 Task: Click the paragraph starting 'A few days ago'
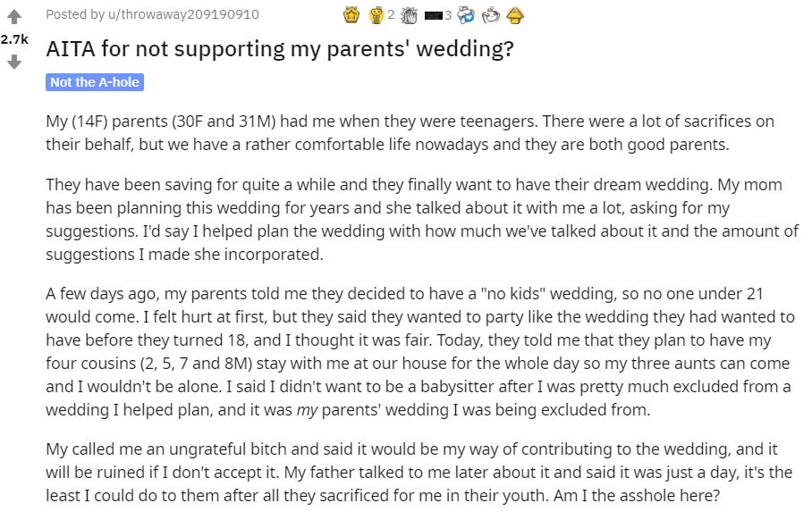(x=420, y=352)
